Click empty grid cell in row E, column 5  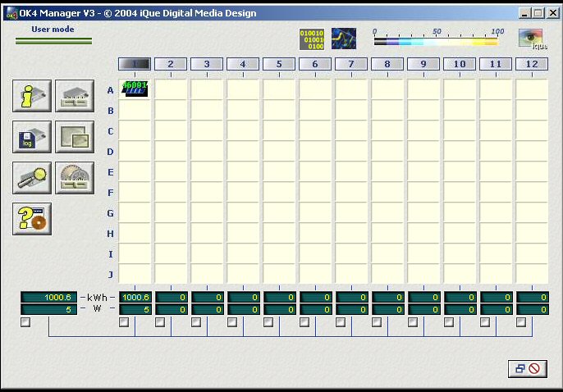279,171
